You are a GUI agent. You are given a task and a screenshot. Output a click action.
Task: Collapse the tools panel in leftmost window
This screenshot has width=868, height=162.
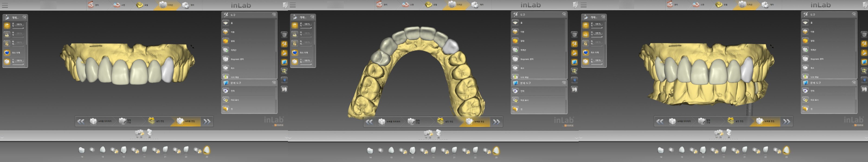pos(274,15)
